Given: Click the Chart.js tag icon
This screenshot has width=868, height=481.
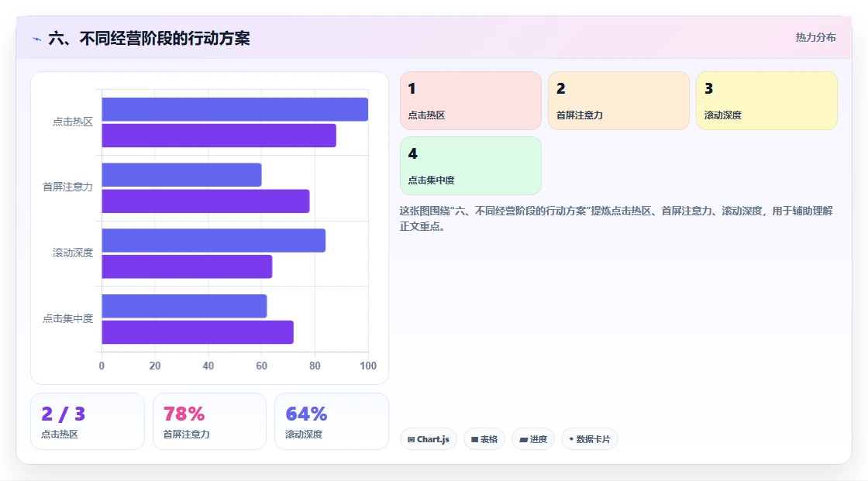Looking at the screenshot, I should (x=411, y=439).
